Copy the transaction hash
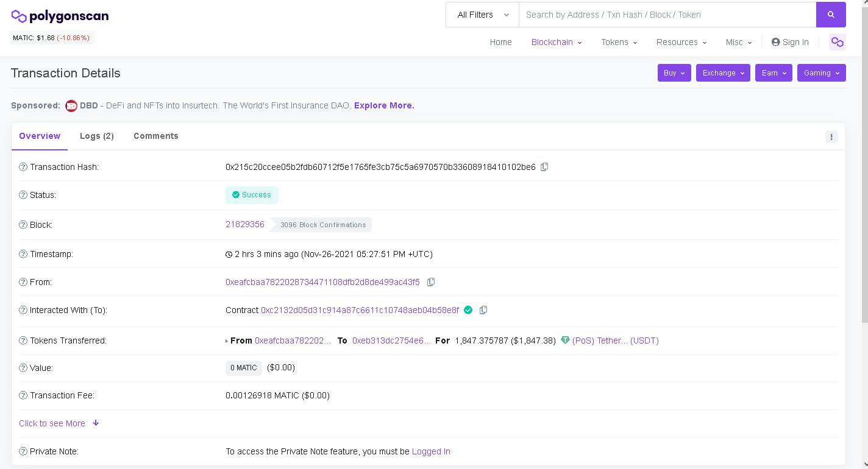868x469 pixels. pyautogui.click(x=544, y=166)
